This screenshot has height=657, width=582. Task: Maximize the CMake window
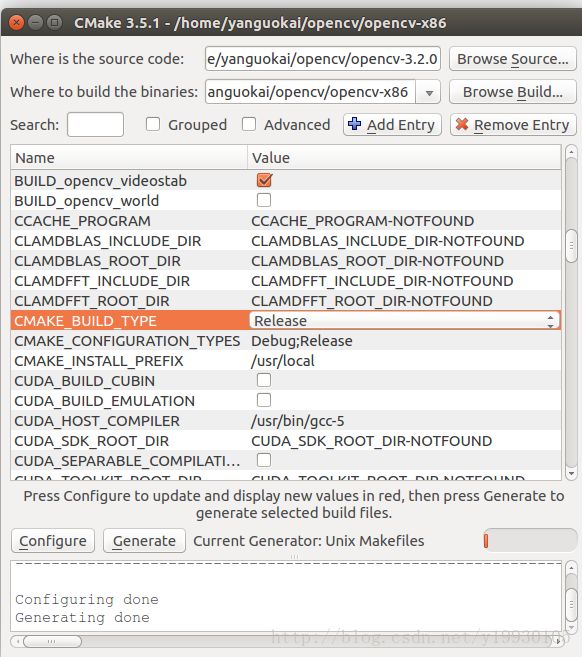coord(54,22)
